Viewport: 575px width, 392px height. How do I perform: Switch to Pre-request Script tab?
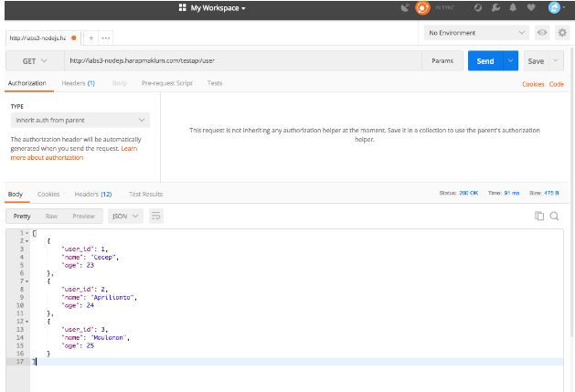coord(166,83)
